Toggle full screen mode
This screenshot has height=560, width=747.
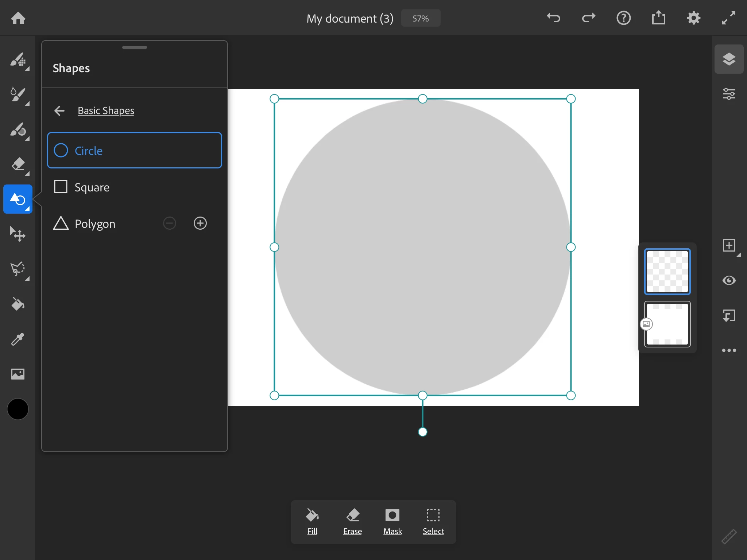pos(728,18)
